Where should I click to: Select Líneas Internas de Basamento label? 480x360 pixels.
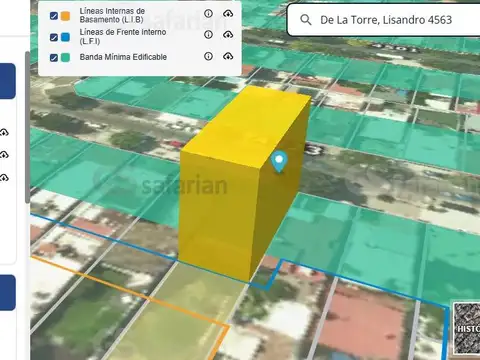112,15
